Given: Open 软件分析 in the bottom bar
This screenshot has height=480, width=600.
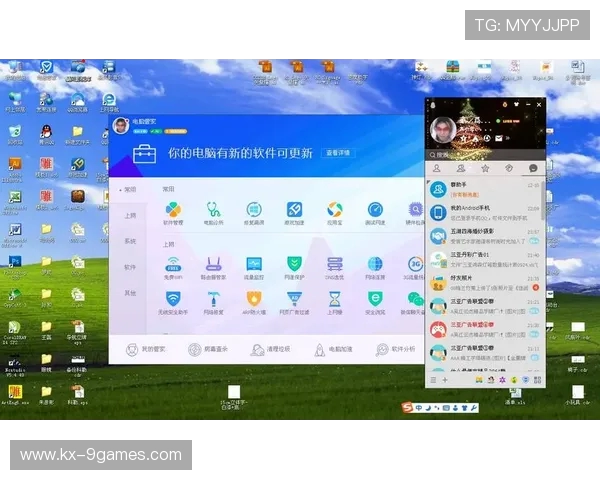Looking at the screenshot, I should pyautogui.click(x=395, y=349).
